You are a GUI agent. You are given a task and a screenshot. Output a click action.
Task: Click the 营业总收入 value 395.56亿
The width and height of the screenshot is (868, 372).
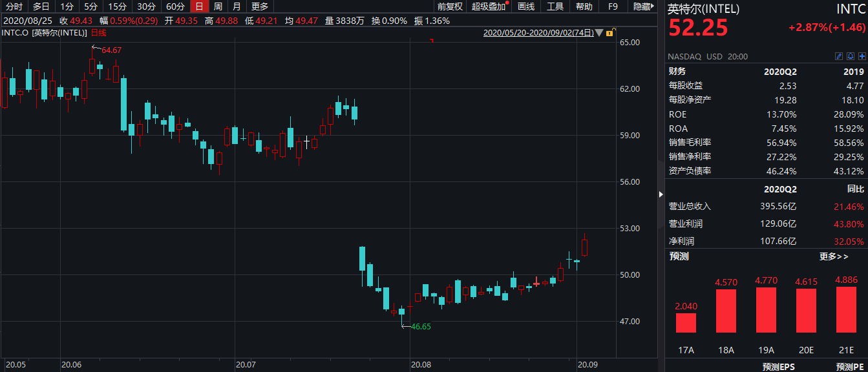(x=779, y=207)
